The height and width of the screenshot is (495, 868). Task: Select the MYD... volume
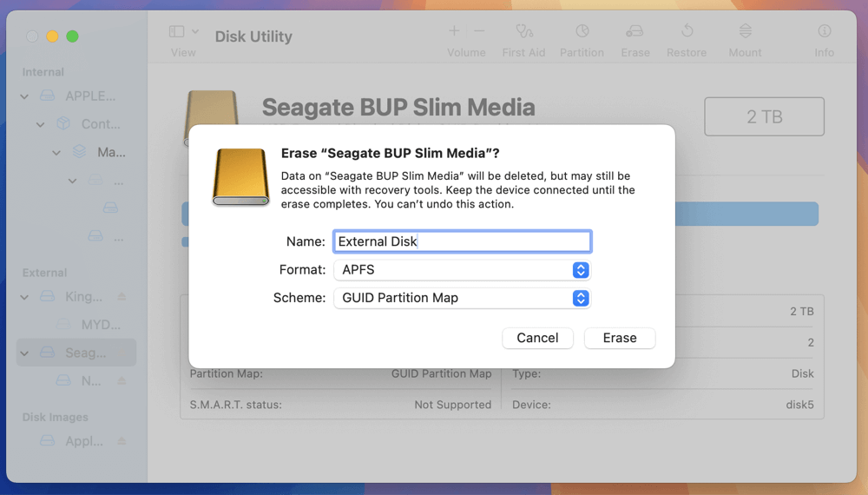coord(76,325)
